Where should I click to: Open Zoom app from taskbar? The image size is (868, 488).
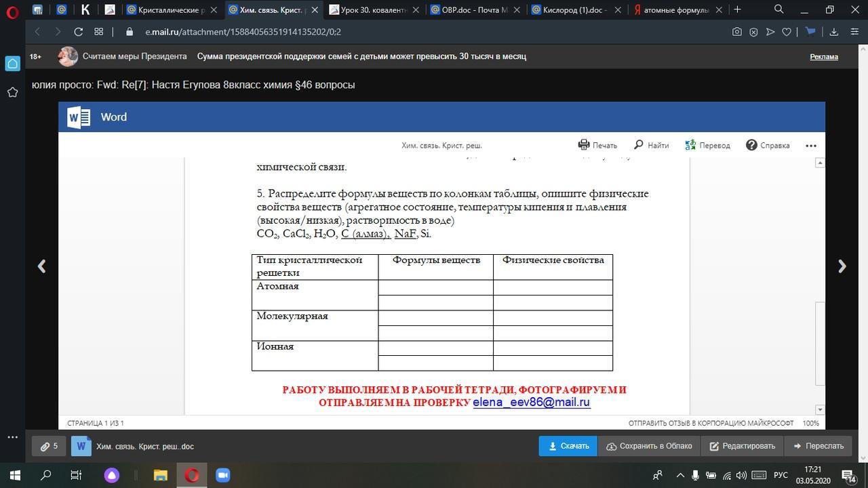click(222, 475)
